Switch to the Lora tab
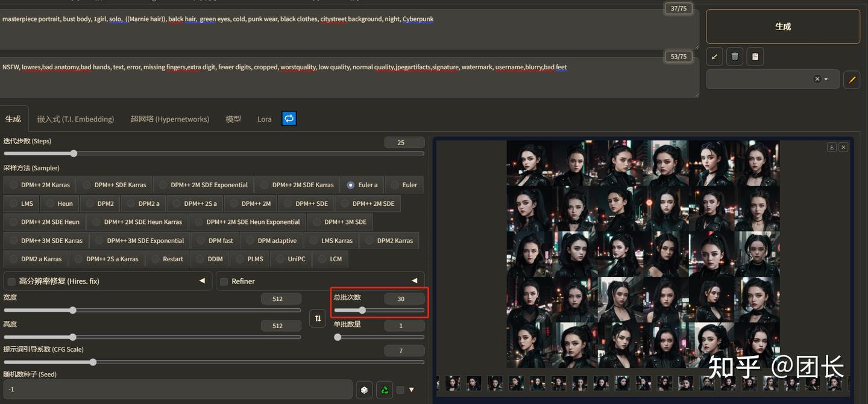The width and height of the screenshot is (868, 404). tap(265, 119)
